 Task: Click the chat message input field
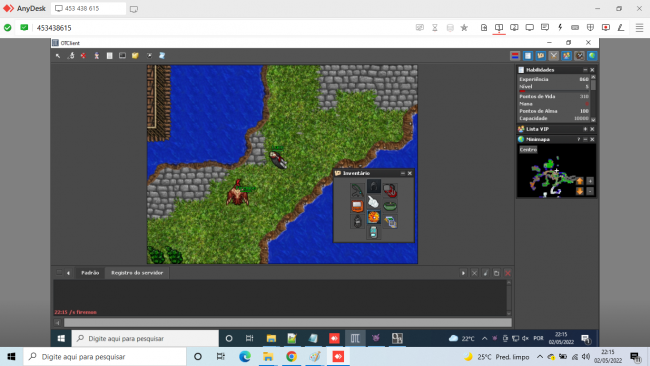coord(288,322)
